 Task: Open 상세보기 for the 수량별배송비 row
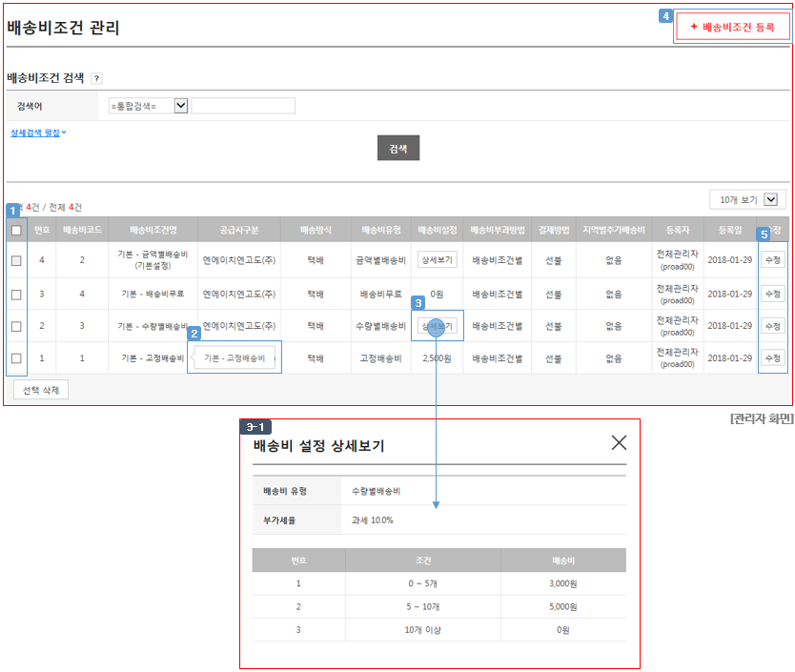437,326
